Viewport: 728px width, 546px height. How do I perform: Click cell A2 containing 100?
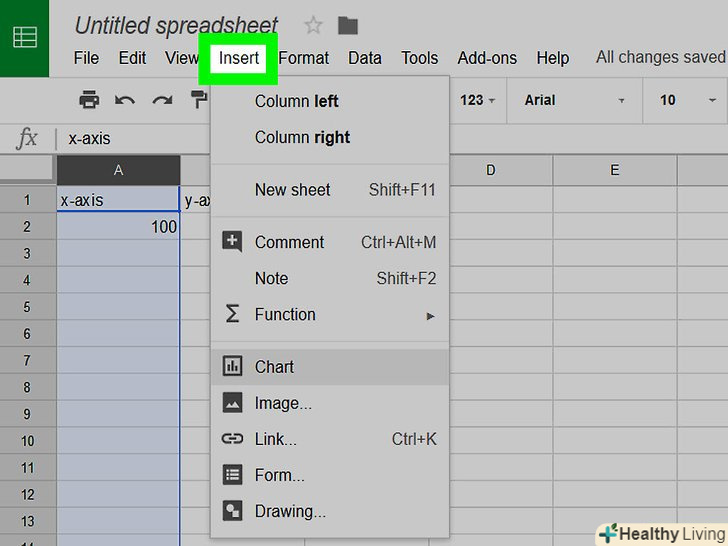(118, 227)
